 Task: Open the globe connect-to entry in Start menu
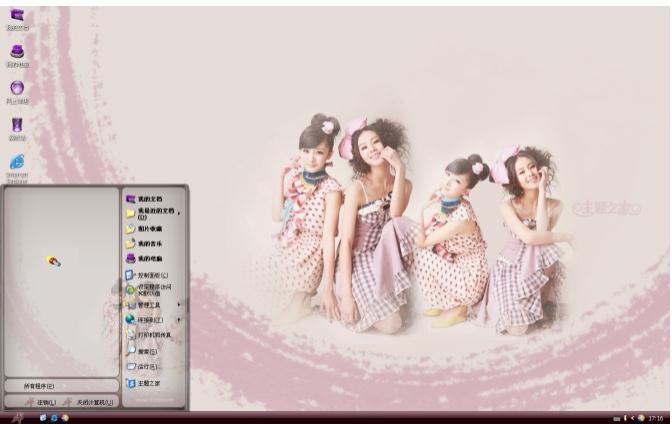(x=144, y=320)
